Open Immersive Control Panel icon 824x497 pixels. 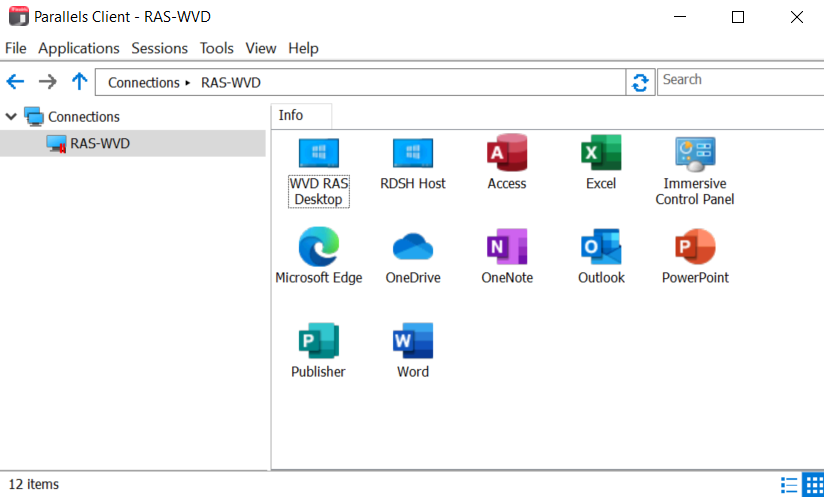point(695,154)
